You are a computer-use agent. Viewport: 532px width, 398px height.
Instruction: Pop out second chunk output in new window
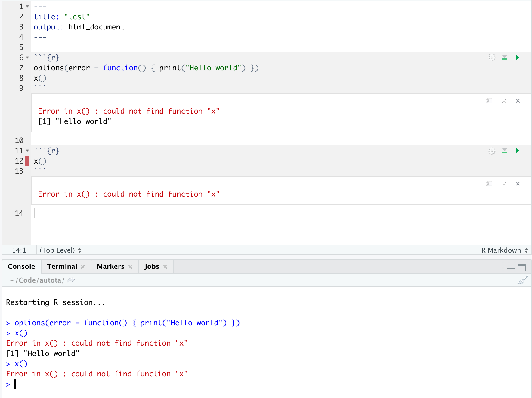click(489, 184)
